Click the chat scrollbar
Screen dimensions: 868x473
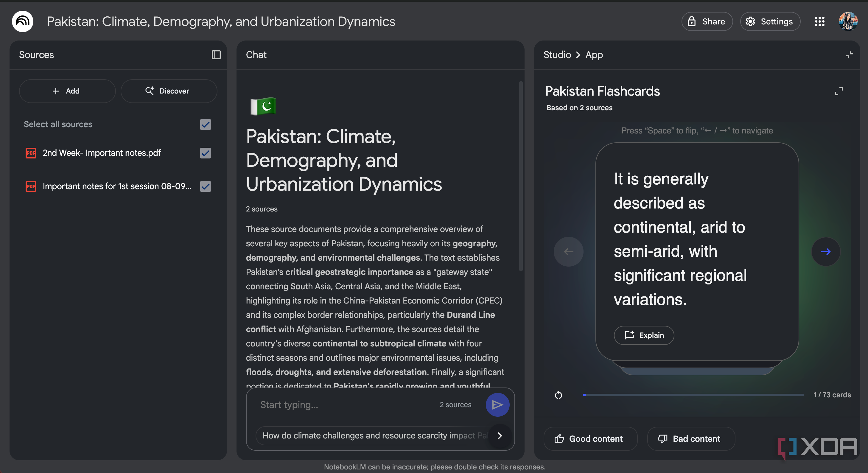click(521, 176)
